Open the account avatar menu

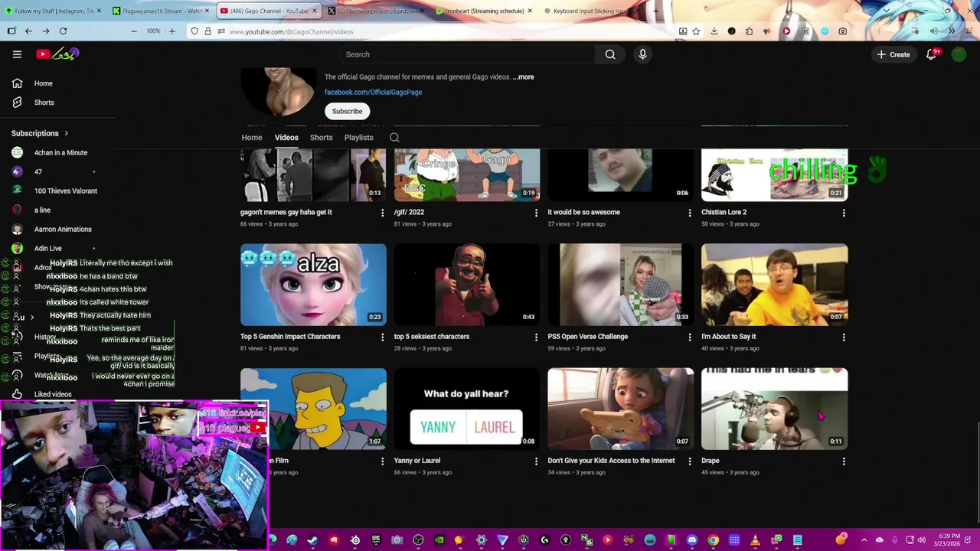[x=959, y=54]
